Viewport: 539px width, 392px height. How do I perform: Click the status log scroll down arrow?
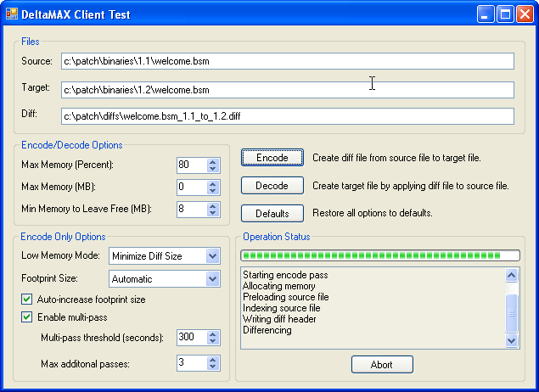(x=512, y=340)
